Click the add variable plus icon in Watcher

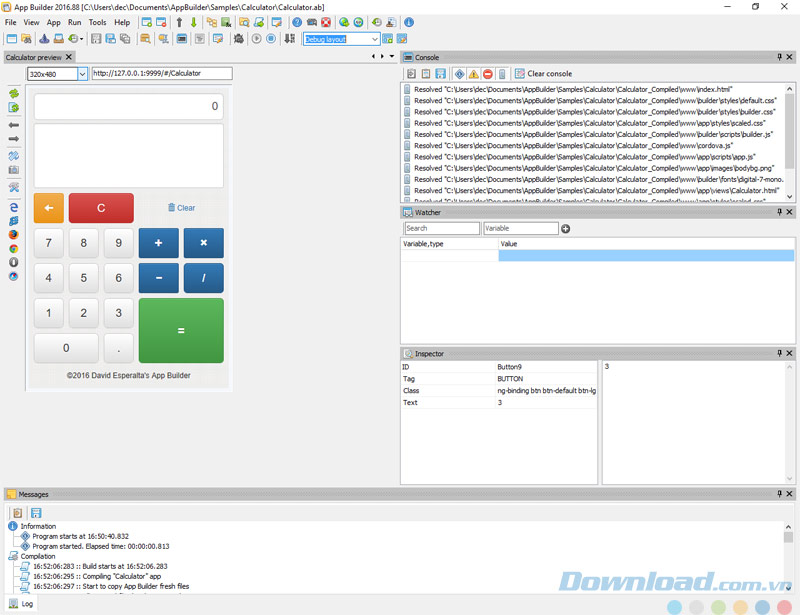coord(566,229)
